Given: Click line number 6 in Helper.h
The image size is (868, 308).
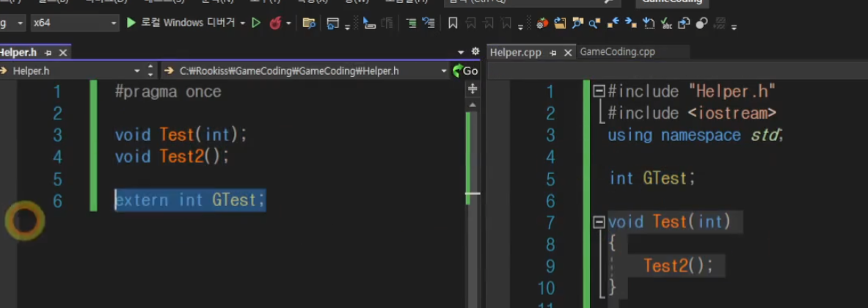Looking at the screenshot, I should pos(57,201).
